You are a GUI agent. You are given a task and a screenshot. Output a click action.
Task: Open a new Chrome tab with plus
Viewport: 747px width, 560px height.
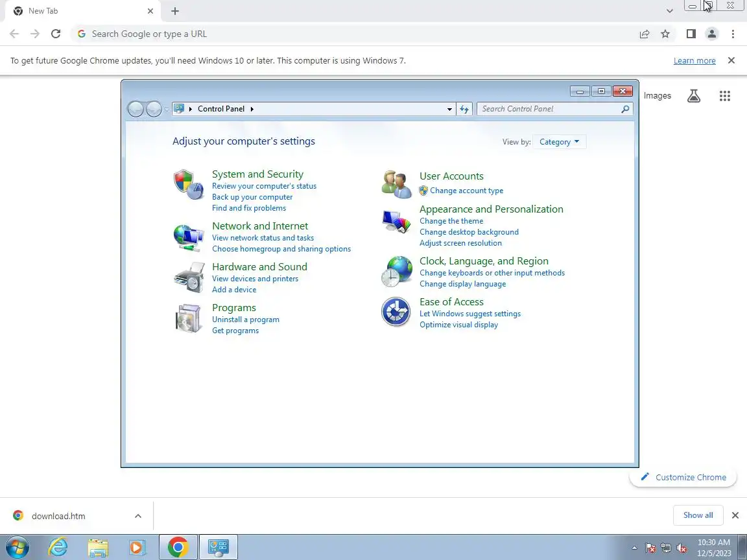175,11
